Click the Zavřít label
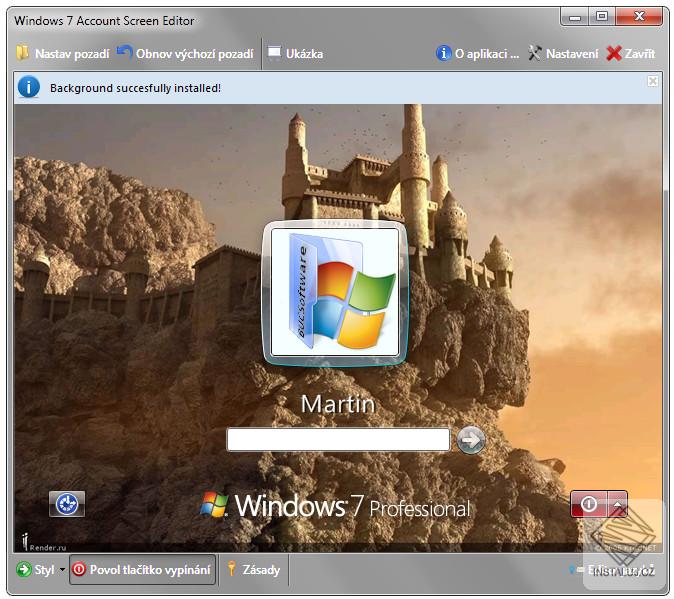The image size is (674, 599). coord(640,54)
